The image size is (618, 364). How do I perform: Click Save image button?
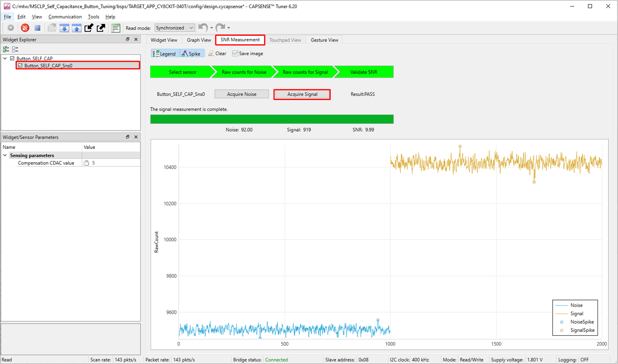point(248,53)
